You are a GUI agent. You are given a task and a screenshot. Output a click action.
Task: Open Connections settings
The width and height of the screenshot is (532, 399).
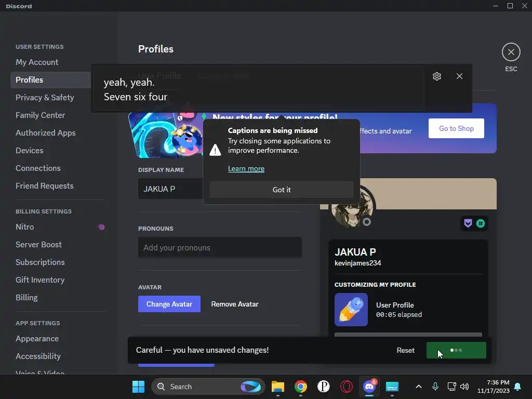click(x=38, y=168)
